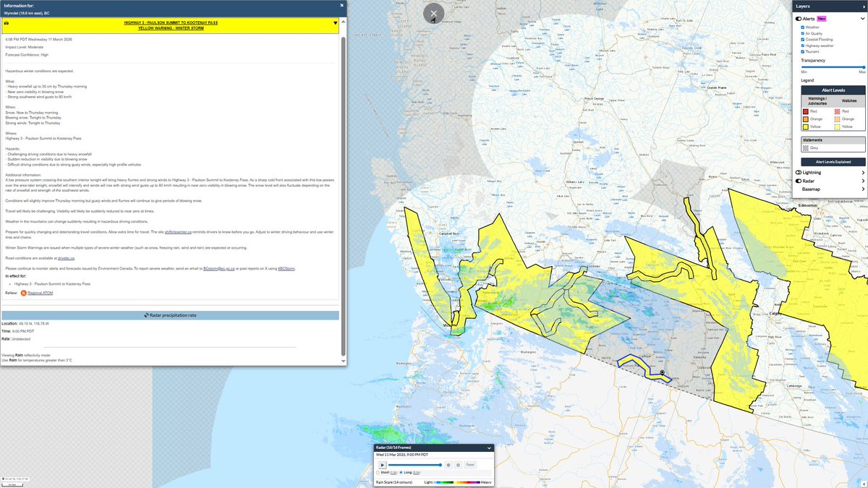The image size is (868, 488).
Task: Open the Regional ATOM link
Action: [41, 293]
